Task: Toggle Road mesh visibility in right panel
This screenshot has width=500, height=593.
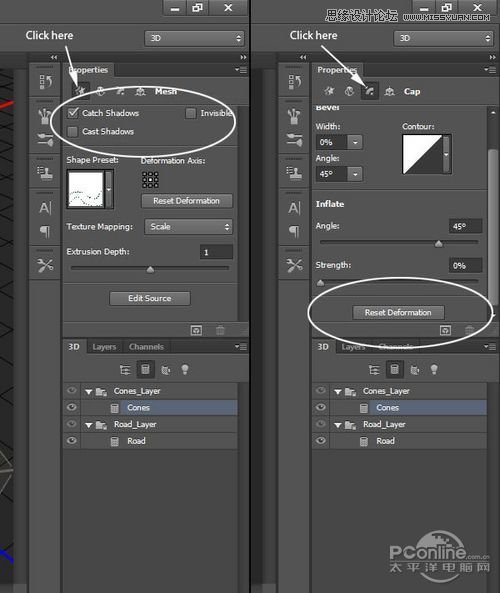Action: pyautogui.click(x=321, y=441)
